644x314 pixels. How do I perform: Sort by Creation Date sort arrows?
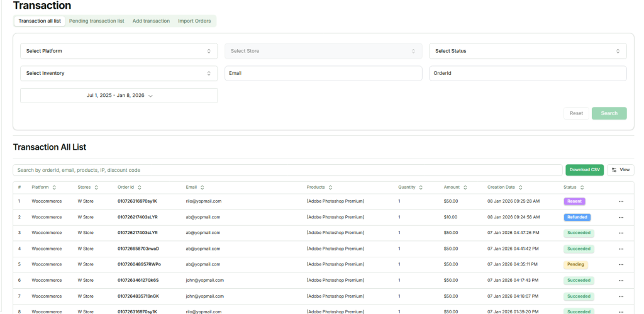521,188
